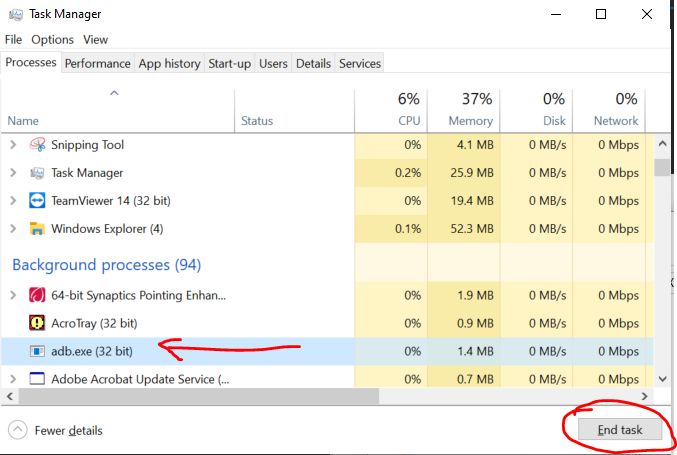Click the Snipping Tool scissors icon

pos(37,145)
